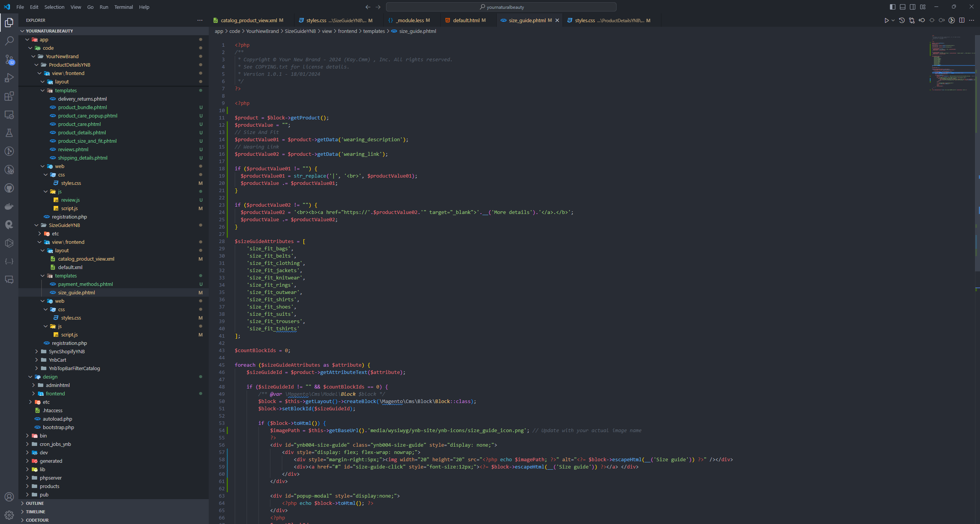
Task: Switch to the default.html tab
Action: tap(466, 20)
